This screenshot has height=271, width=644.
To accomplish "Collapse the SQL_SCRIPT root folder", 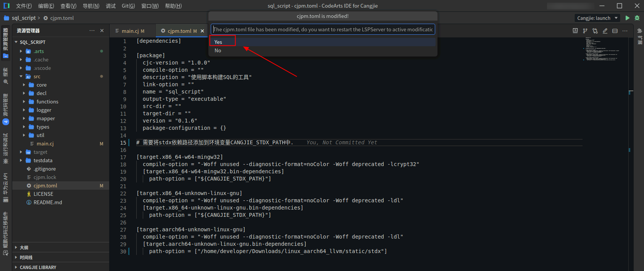I will (16, 42).
